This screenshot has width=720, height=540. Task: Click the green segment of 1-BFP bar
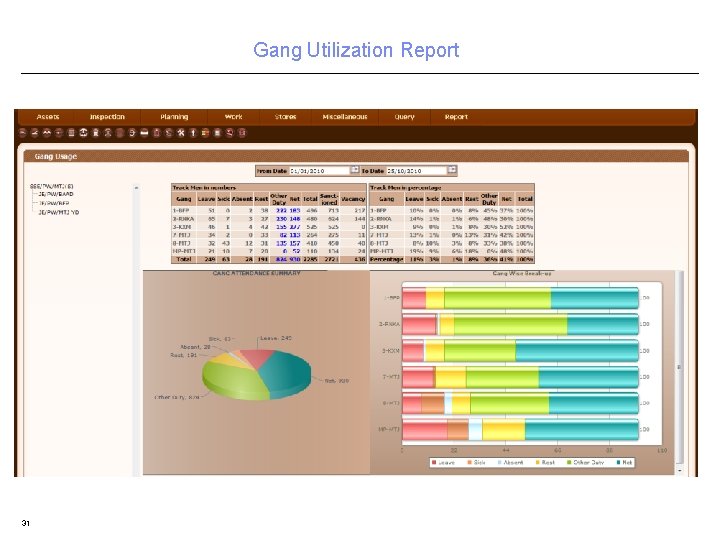click(497, 298)
